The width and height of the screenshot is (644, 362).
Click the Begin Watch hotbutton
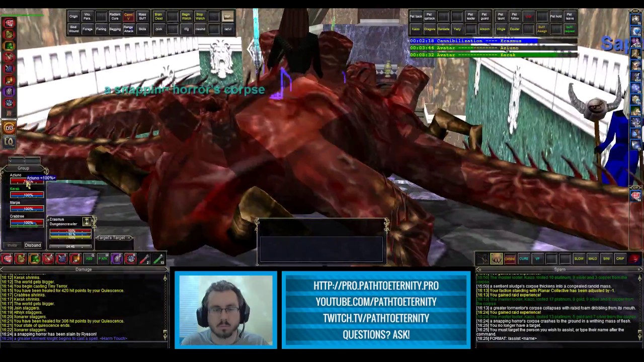(x=187, y=17)
